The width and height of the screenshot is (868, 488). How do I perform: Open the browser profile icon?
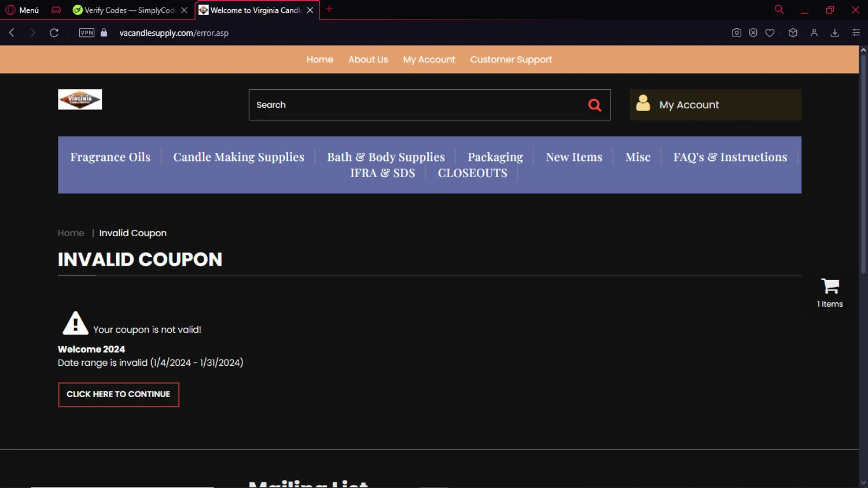pyautogui.click(x=814, y=33)
